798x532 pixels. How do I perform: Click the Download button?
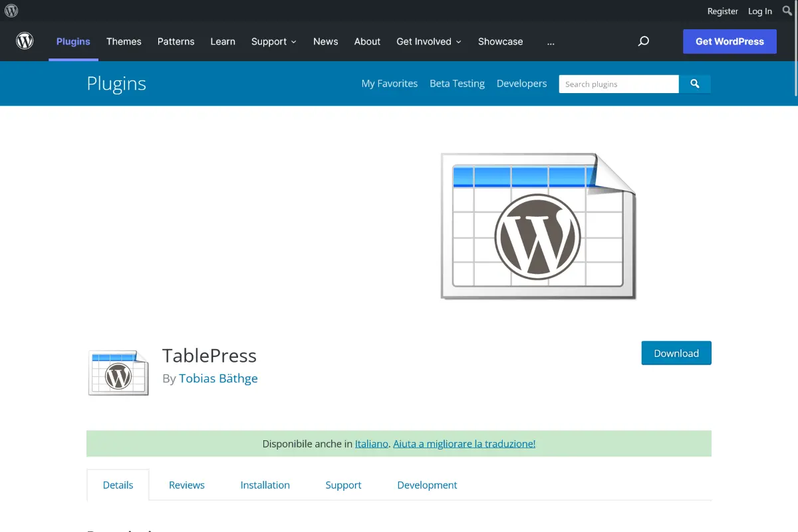(676, 353)
